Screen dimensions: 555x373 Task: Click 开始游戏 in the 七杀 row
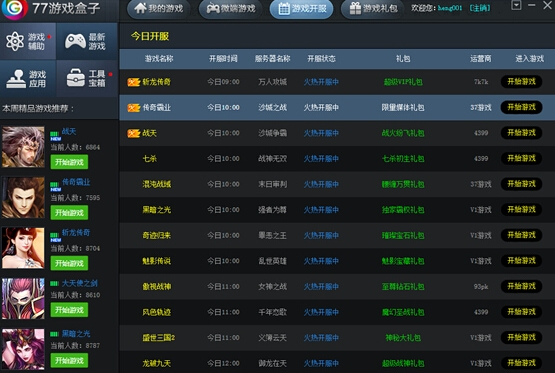coord(521,159)
